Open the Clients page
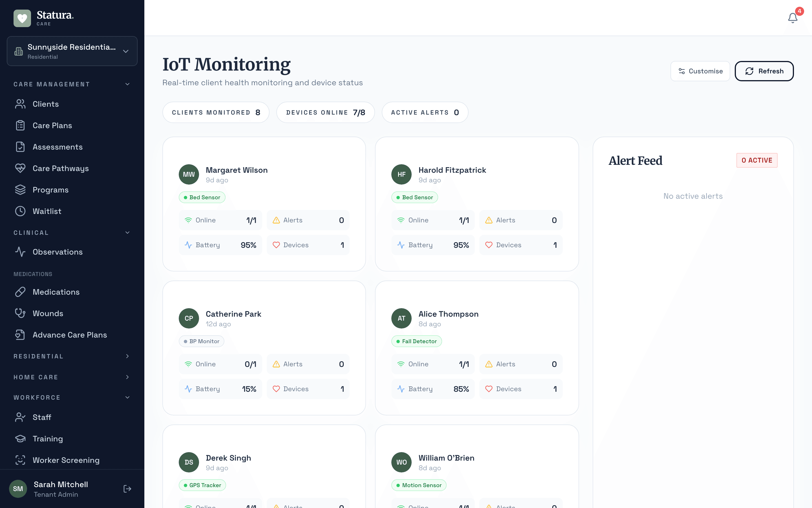Viewport: 812px width, 508px height. [x=72, y=104]
